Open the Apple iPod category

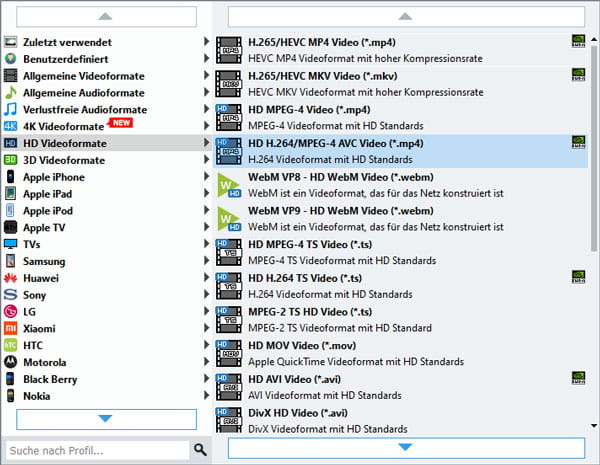point(107,210)
